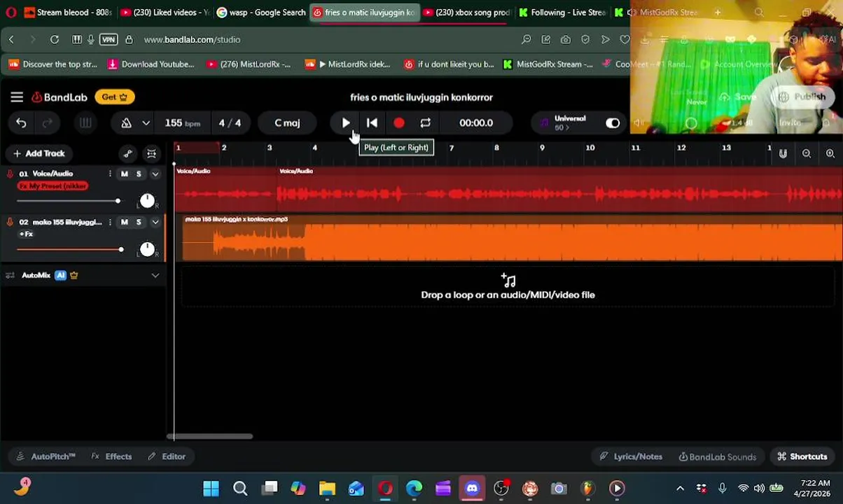Open the Universal mastering preset
Image resolution: width=843 pixels, height=504 pixels.
tap(569, 123)
